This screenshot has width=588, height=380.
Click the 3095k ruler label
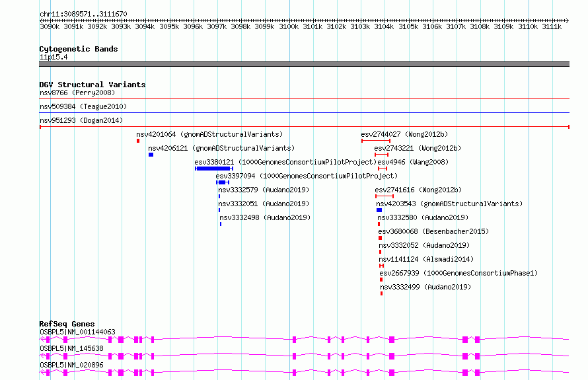pos(169,26)
